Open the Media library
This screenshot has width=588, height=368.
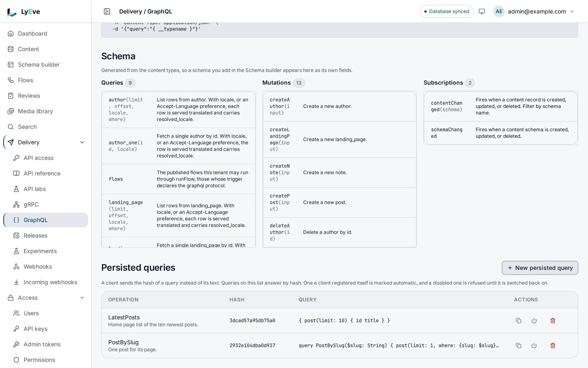point(46,111)
